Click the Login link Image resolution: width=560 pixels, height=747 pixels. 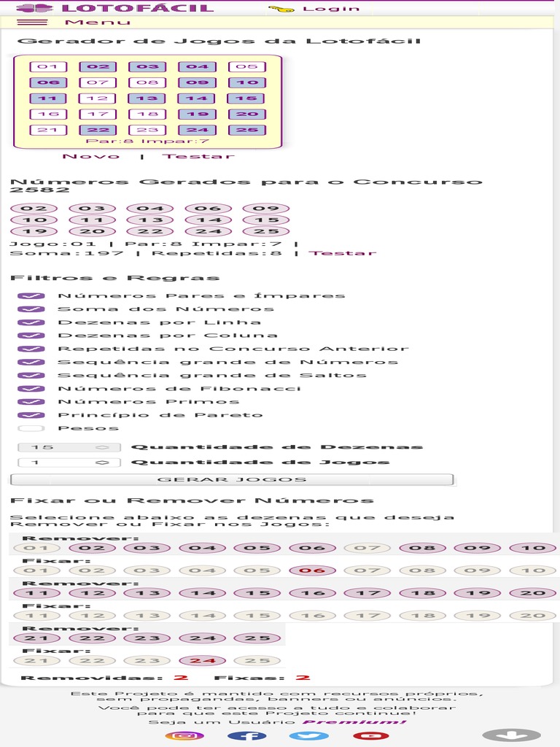coord(331,9)
